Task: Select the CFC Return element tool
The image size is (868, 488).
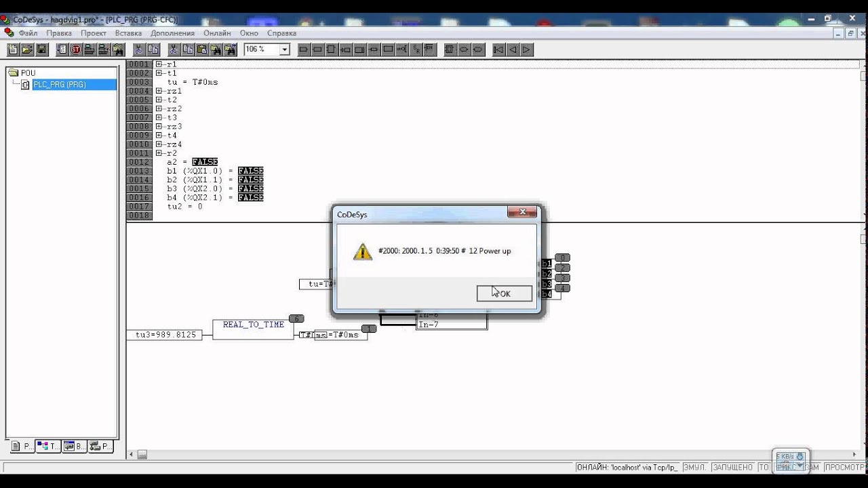Action: click(374, 49)
